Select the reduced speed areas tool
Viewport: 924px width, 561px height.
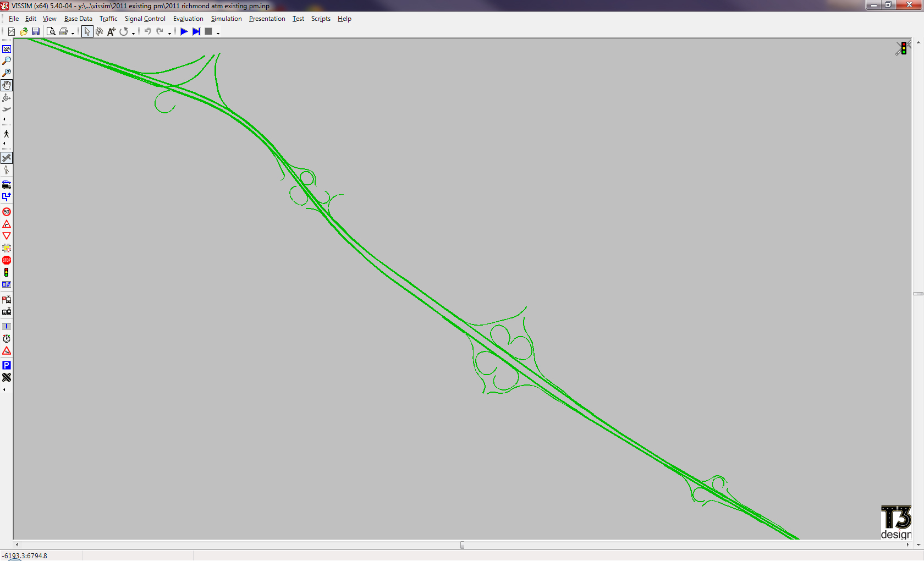tap(7, 224)
